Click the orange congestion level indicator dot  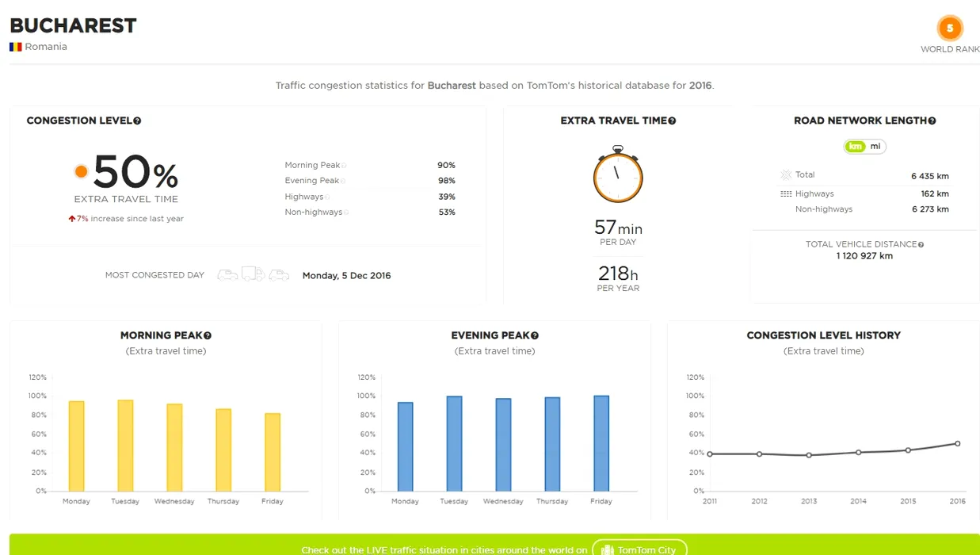81,171
